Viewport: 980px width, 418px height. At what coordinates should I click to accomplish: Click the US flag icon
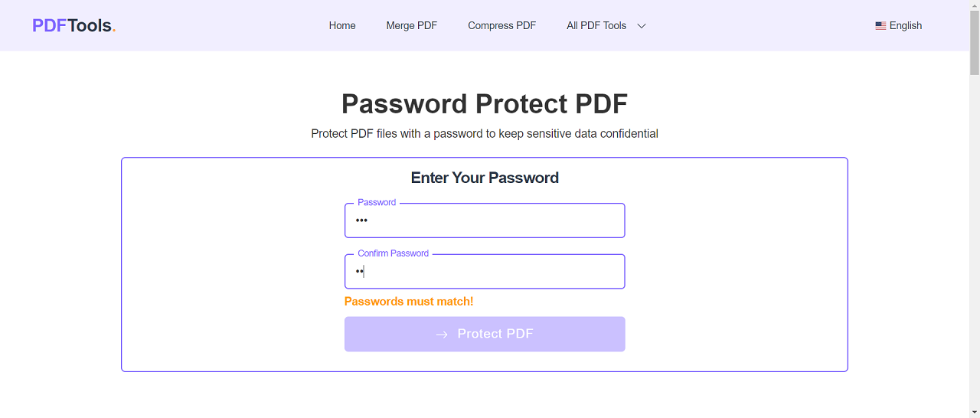pos(880,26)
